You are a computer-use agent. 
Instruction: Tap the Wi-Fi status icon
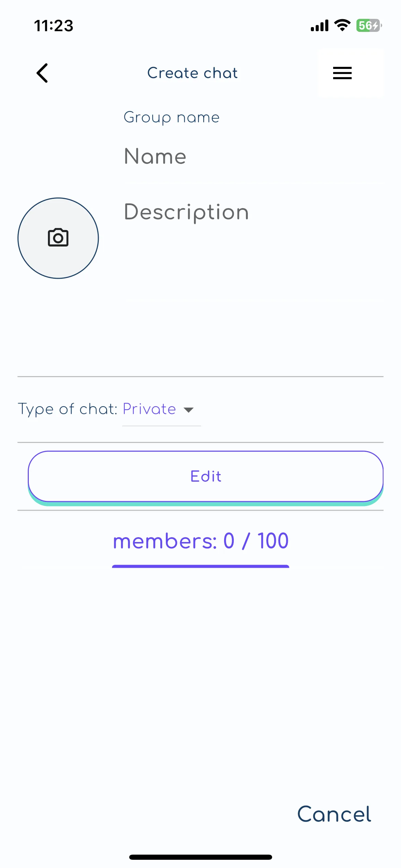point(342,25)
